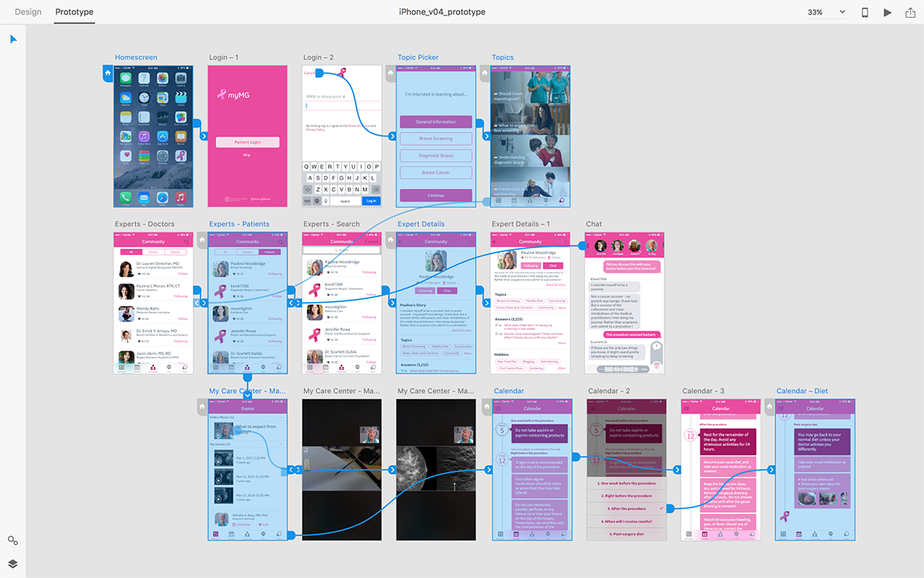Click the Patient Login button on Login – 1
Screen dimensions: 924x578
[246, 143]
